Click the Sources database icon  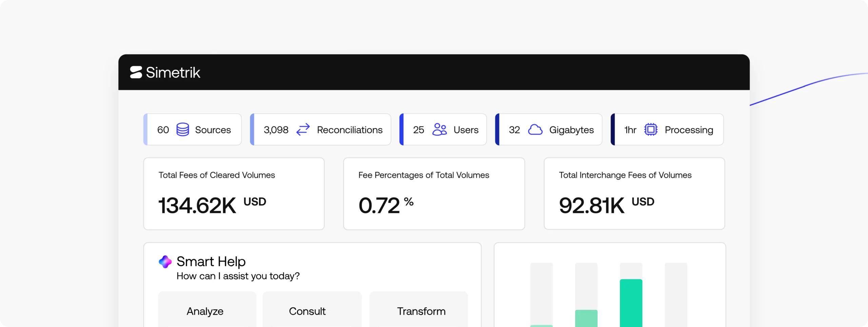point(182,129)
